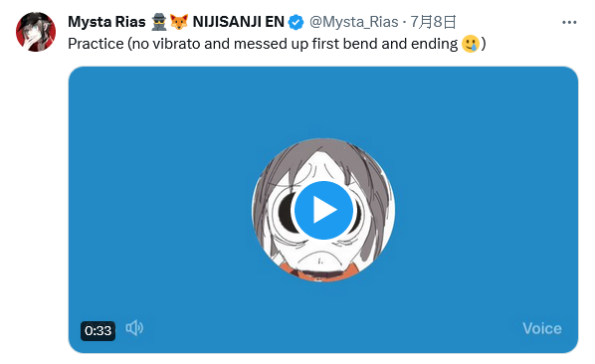Image resolution: width=595 pixels, height=364 pixels.
Task: Click the word vibrato in the tweet
Action: pyautogui.click(x=176, y=44)
